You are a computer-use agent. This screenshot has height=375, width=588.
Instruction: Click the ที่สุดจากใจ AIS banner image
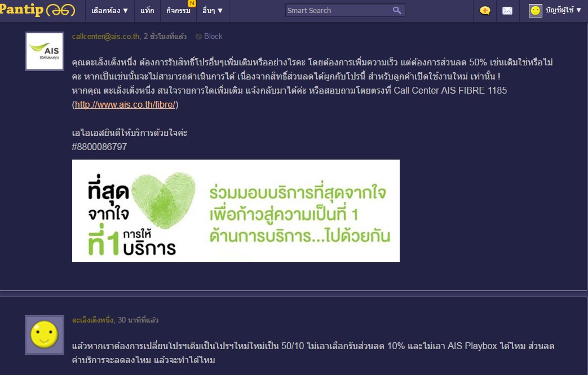click(x=236, y=211)
